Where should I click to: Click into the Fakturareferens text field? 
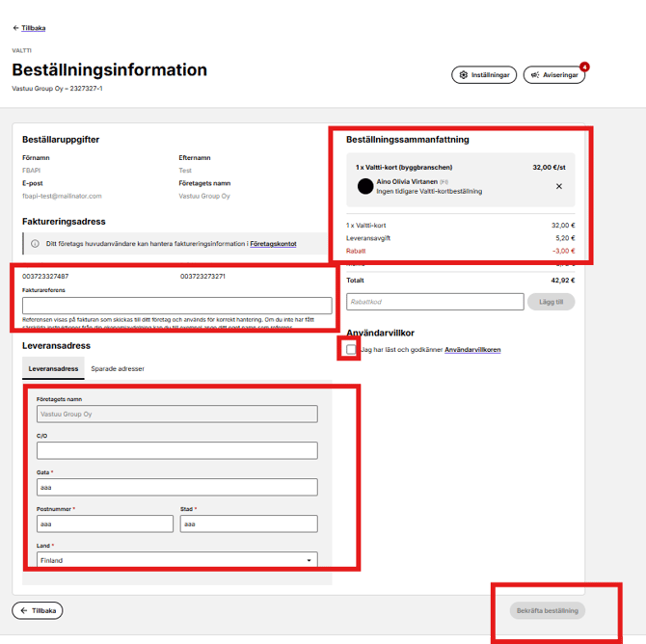177,306
